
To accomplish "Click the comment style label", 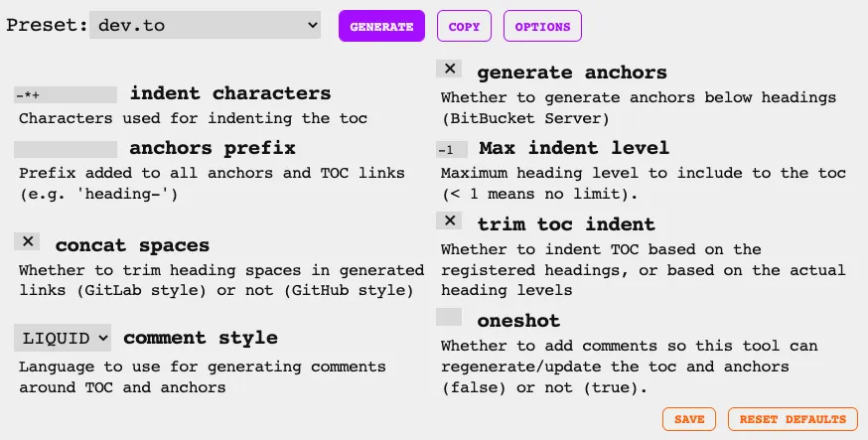I will (x=200, y=338).
